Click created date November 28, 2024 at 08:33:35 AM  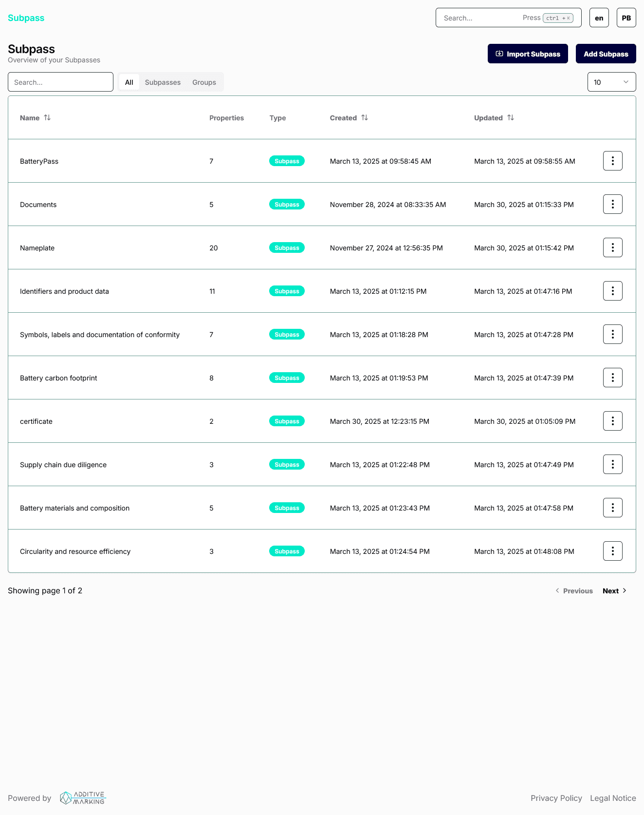coord(388,205)
